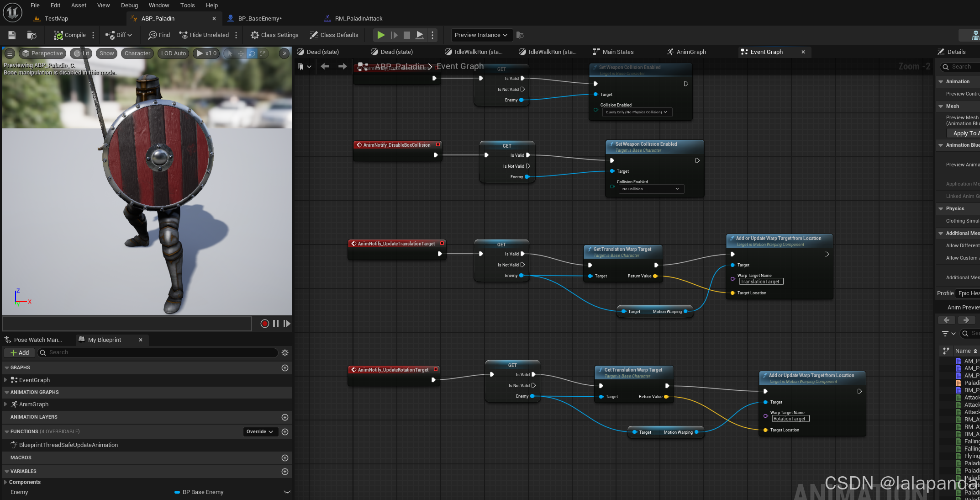Toggle the Lit view mode button
980x500 pixels.
click(x=82, y=53)
